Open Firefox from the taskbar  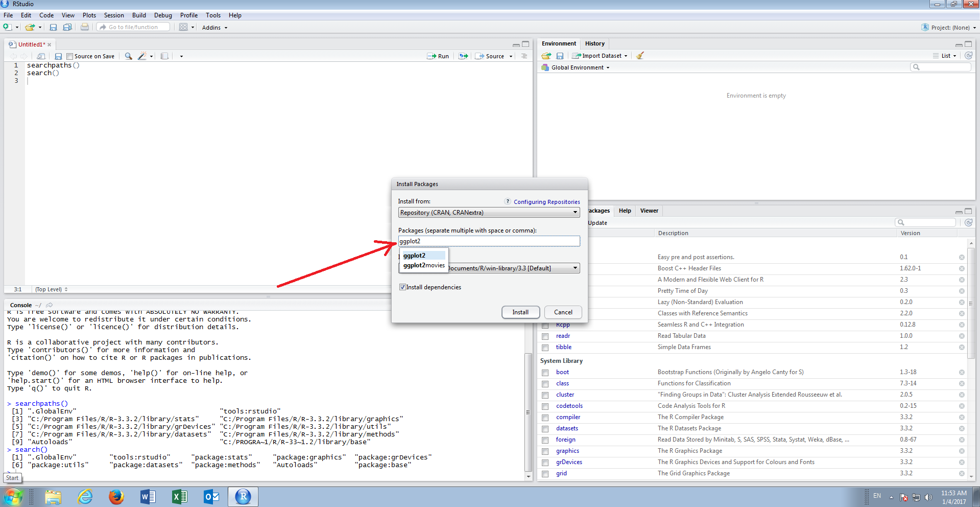[x=116, y=496]
